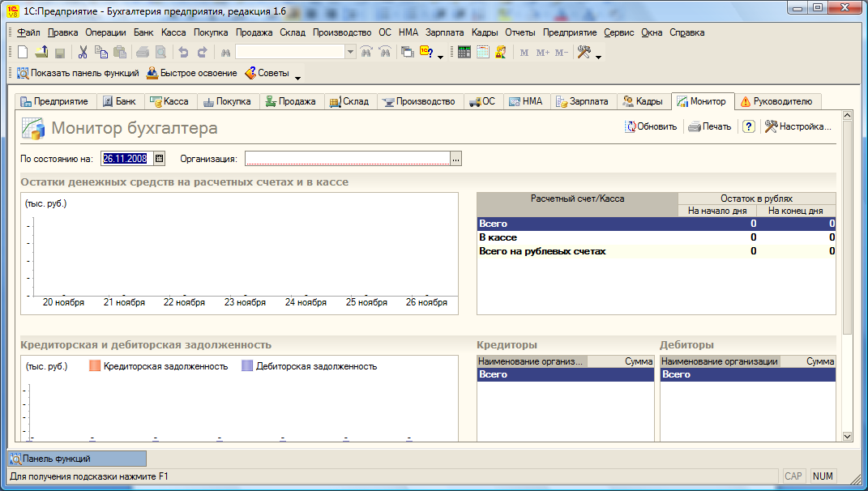Expand dropdown arrow next to tools icon
The height and width of the screenshot is (491, 868).
(x=598, y=57)
